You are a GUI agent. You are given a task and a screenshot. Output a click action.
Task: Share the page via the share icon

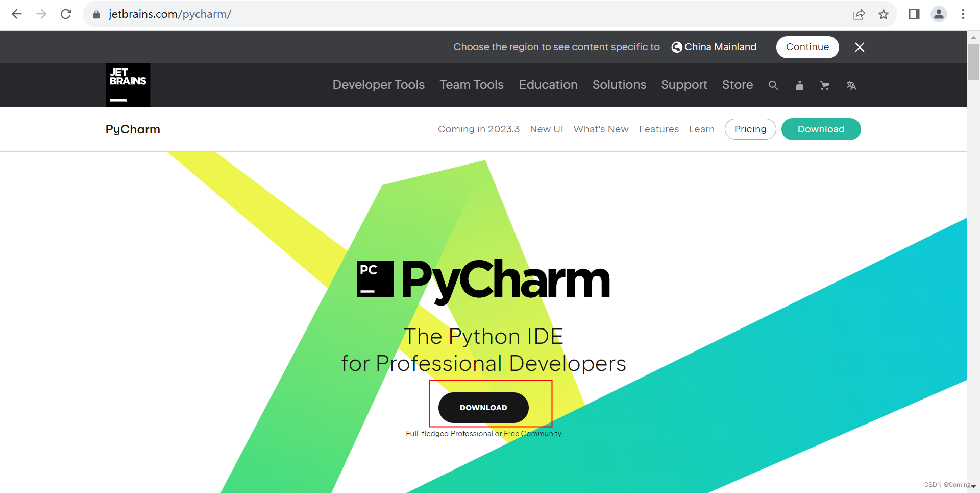pyautogui.click(x=859, y=14)
